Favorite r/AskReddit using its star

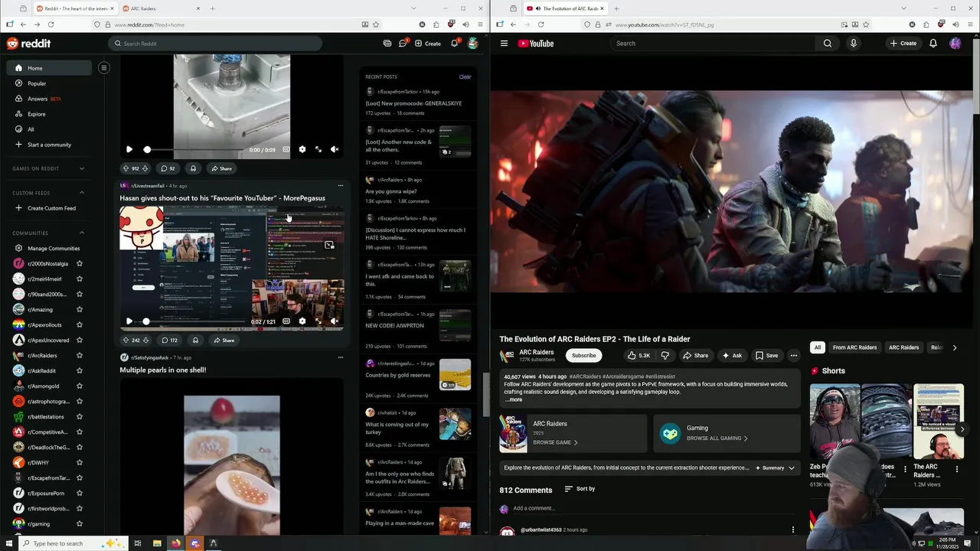point(80,371)
